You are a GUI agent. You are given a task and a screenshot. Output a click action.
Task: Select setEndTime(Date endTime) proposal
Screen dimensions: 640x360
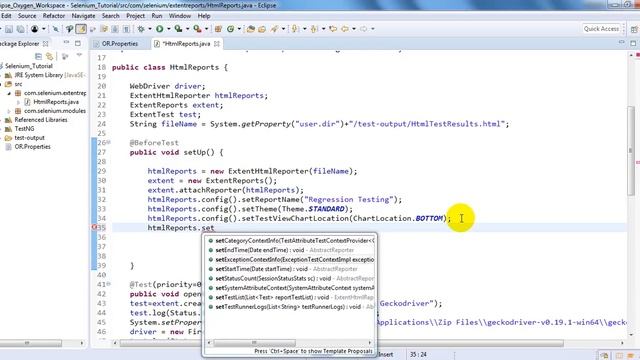coord(291,250)
